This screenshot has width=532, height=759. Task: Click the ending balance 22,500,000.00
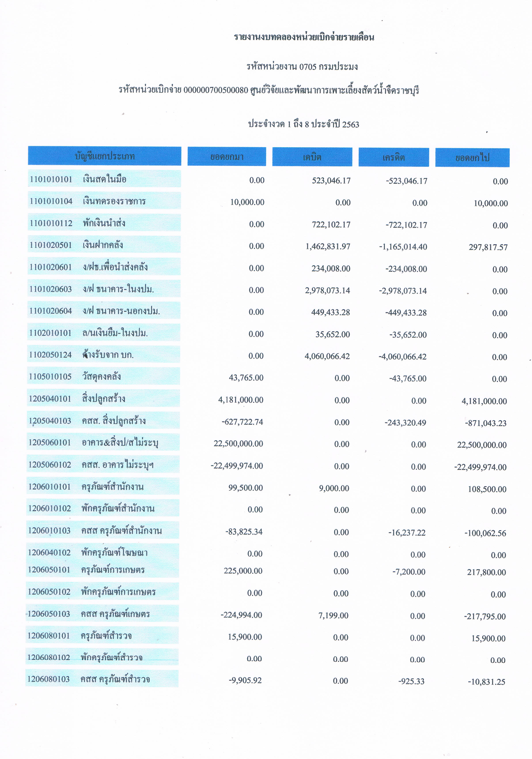point(481,445)
